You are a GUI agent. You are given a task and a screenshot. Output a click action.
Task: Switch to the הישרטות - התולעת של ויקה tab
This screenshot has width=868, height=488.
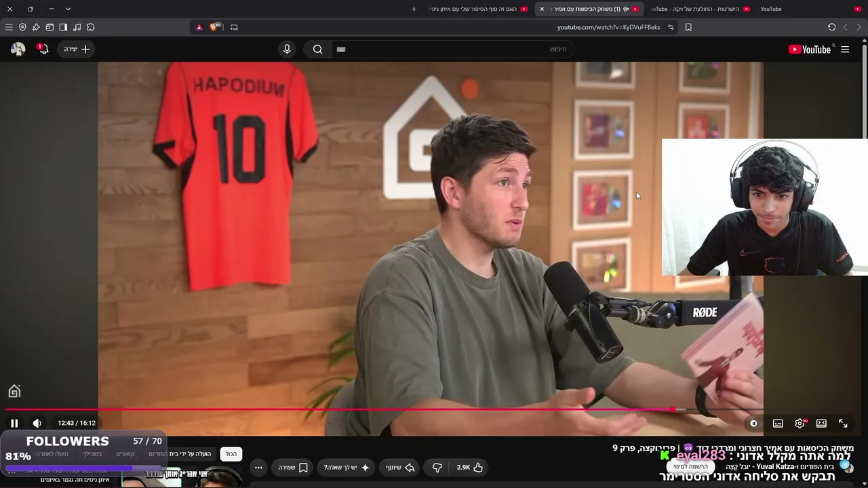pos(700,9)
